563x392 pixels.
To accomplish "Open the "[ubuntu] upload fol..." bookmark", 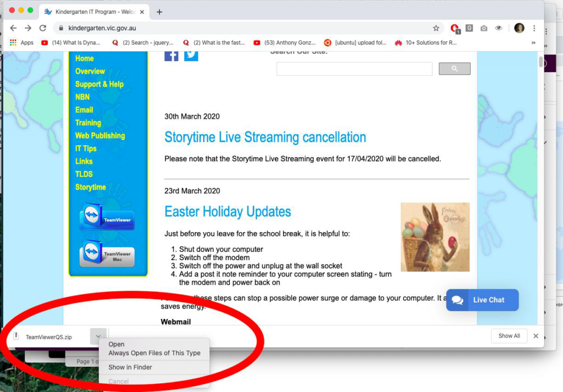I will tap(355, 42).
